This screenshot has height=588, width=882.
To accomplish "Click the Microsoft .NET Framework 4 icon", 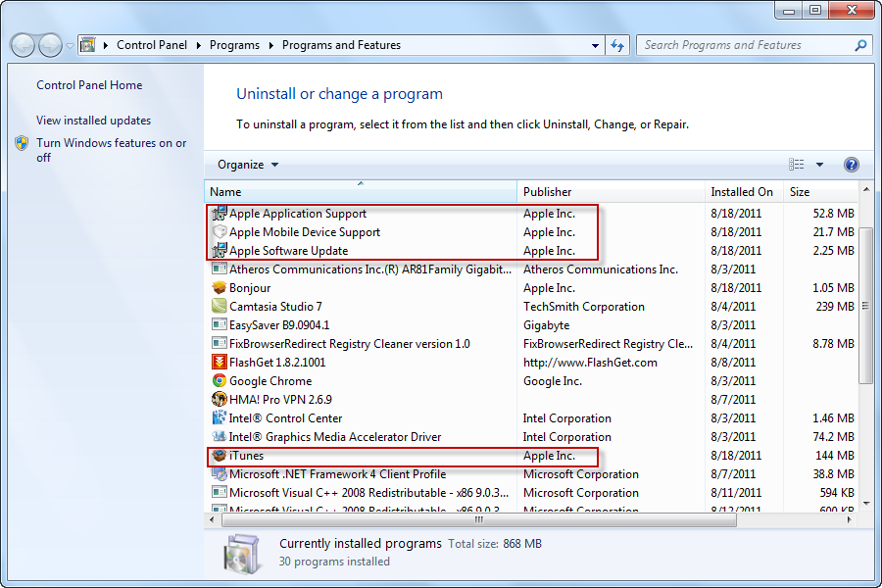I will pos(220,473).
